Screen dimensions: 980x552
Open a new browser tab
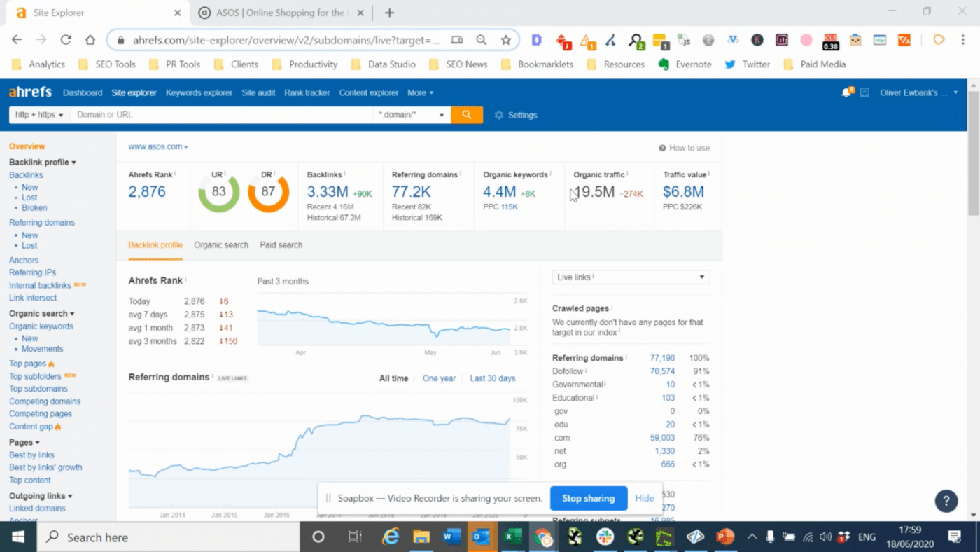tap(389, 13)
